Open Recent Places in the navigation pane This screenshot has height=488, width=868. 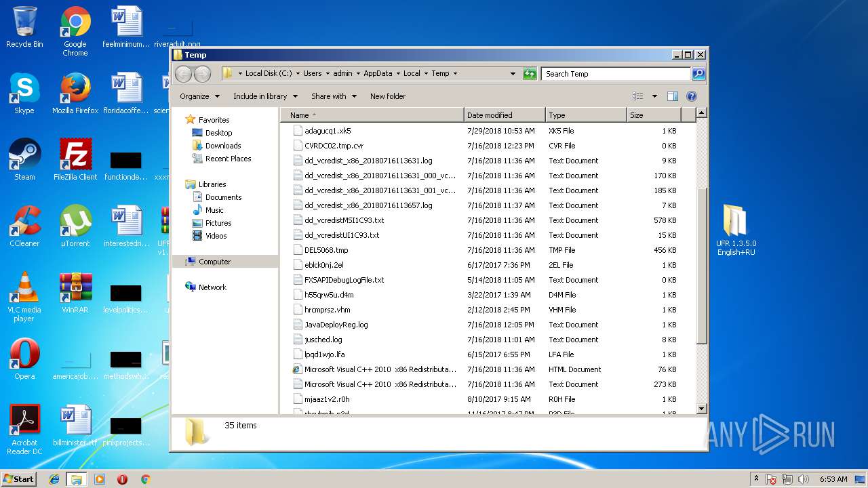(228, 159)
